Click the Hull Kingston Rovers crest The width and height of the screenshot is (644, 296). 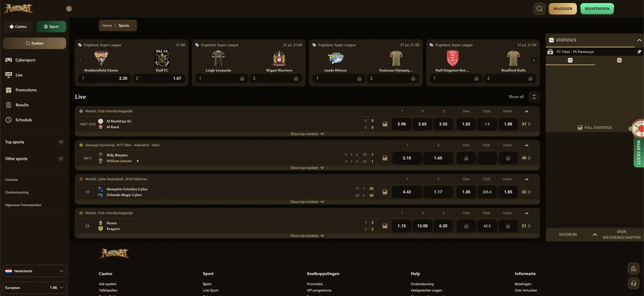point(452,58)
